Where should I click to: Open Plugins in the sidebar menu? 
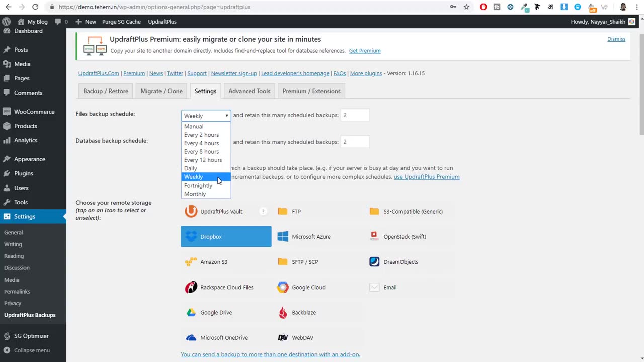coord(33,173)
